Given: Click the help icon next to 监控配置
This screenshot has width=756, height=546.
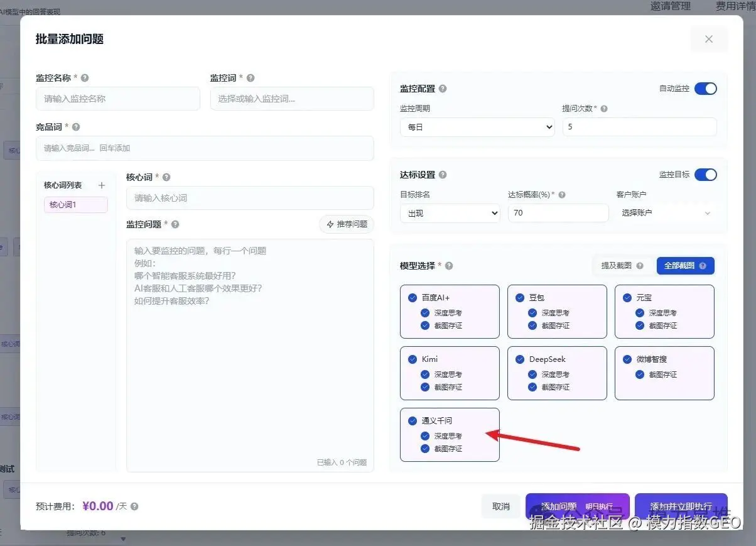Looking at the screenshot, I should 443,89.
